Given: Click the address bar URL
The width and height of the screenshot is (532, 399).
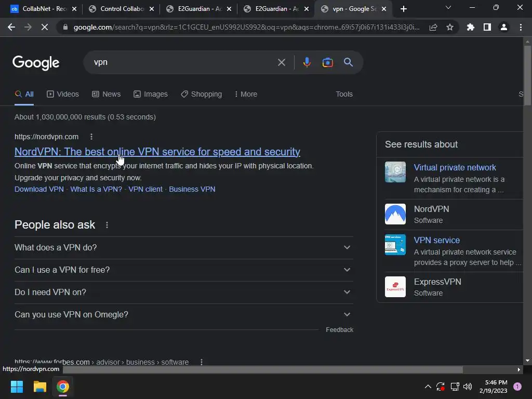Looking at the screenshot, I should pyautogui.click(x=246, y=27).
